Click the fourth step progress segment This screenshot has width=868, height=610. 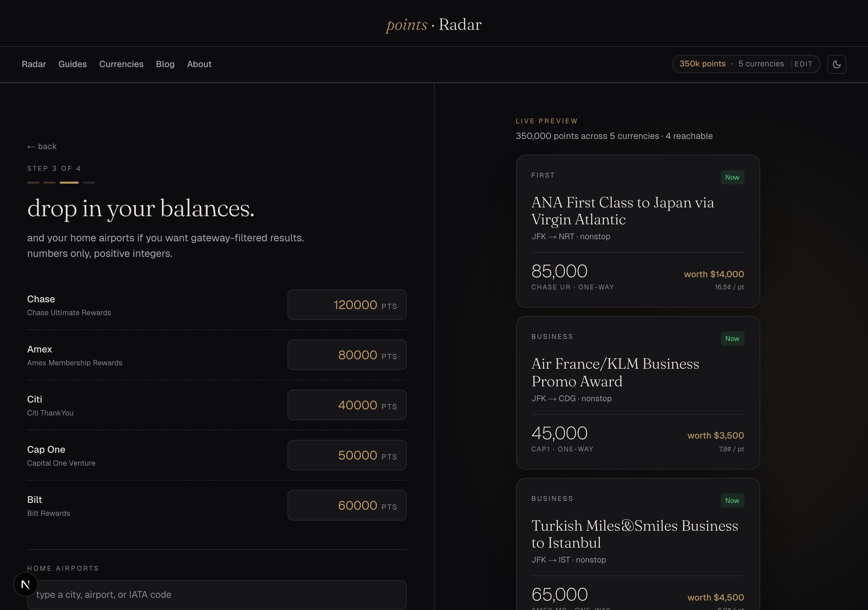(x=89, y=183)
